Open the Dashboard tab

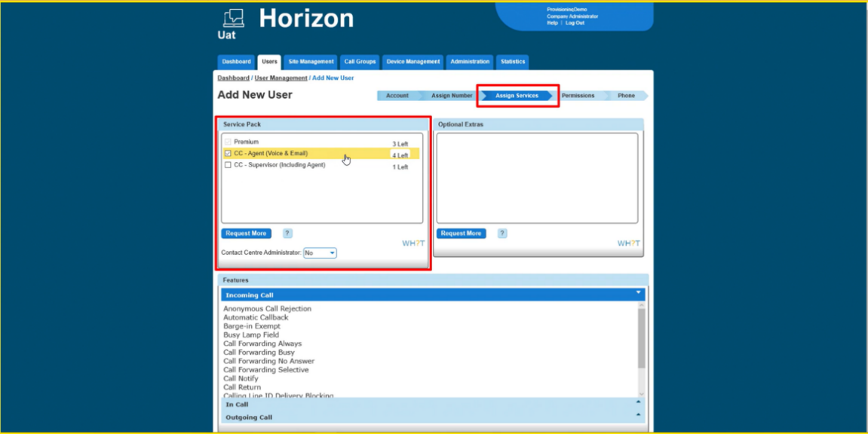[x=236, y=62]
